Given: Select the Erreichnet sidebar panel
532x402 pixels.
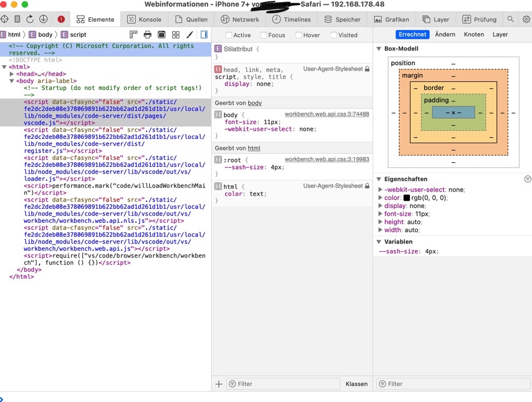Looking at the screenshot, I should point(412,34).
